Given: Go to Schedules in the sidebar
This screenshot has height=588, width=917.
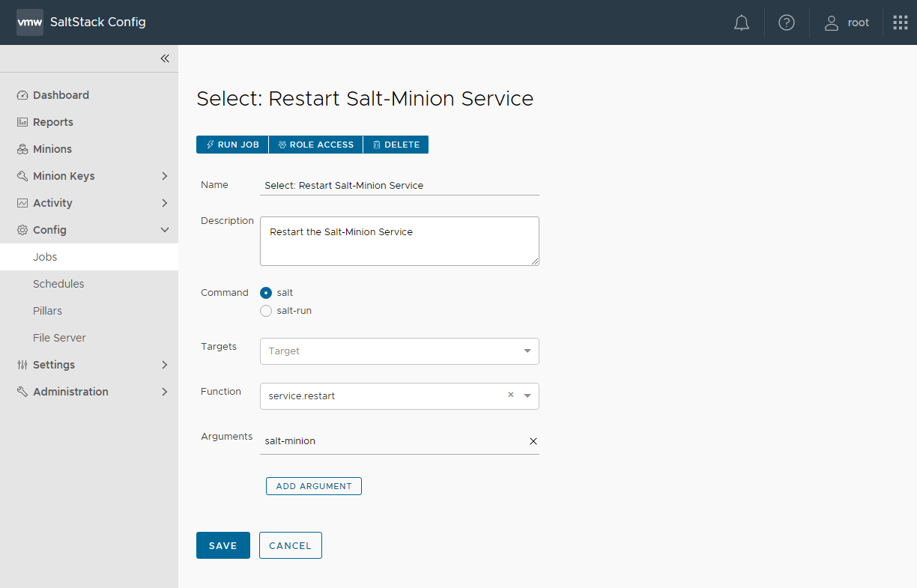Looking at the screenshot, I should click(58, 284).
